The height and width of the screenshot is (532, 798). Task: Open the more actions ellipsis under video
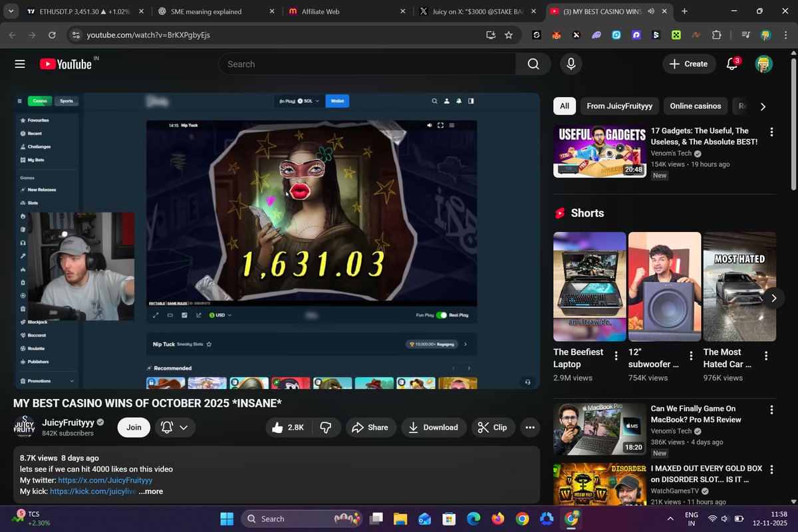(x=530, y=428)
